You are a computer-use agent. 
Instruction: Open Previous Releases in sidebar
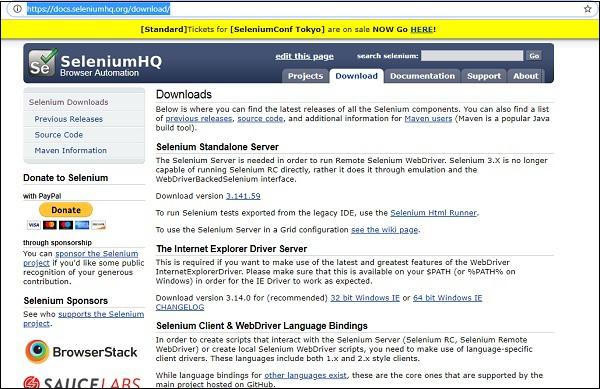point(68,119)
